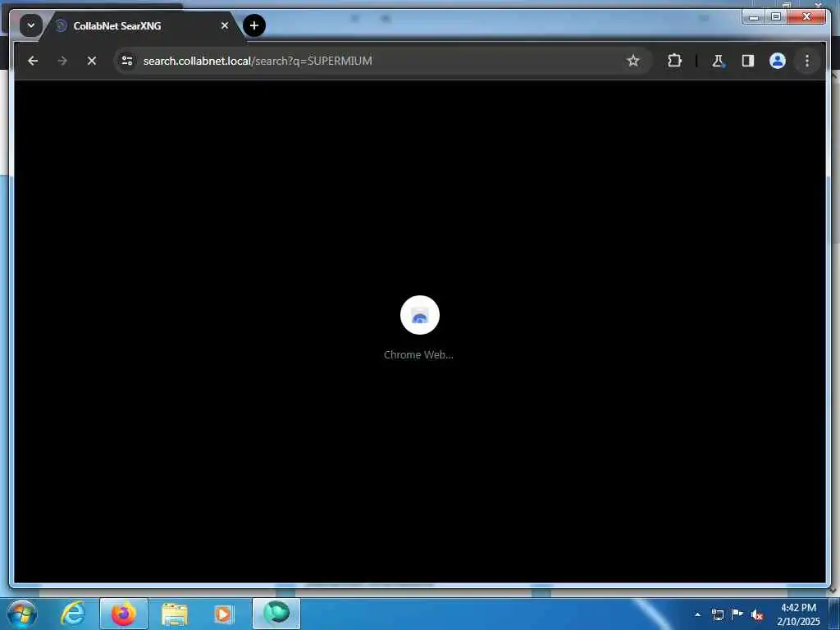Maximize the browser window

coord(776,16)
